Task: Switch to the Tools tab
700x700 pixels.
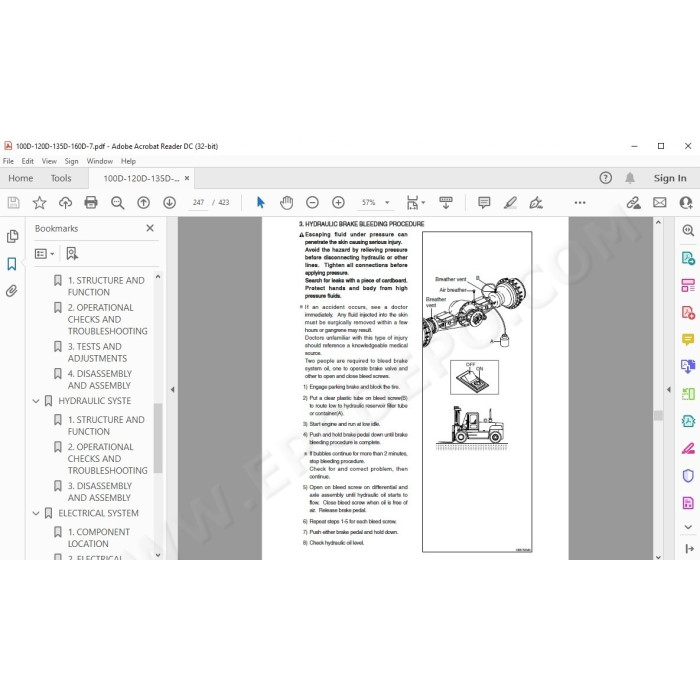Action: pos(61,178)
